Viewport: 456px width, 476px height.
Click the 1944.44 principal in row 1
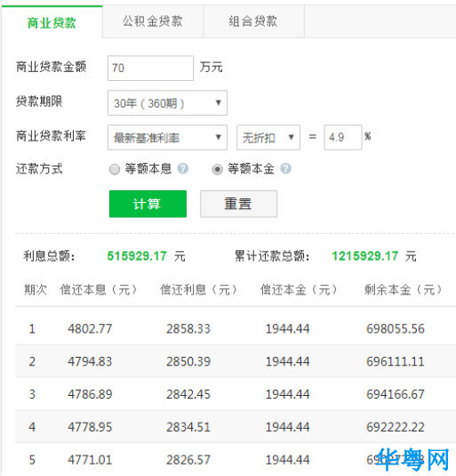point(288,329)
